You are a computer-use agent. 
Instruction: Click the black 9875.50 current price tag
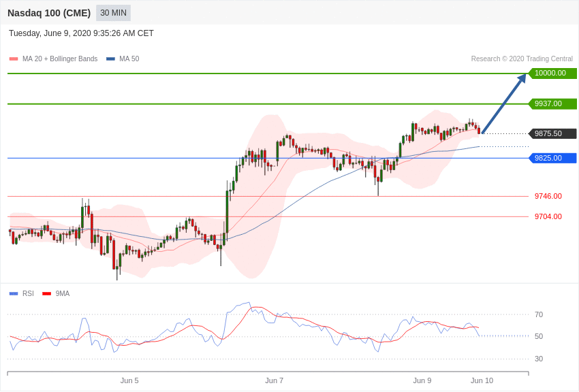point(552,133)
